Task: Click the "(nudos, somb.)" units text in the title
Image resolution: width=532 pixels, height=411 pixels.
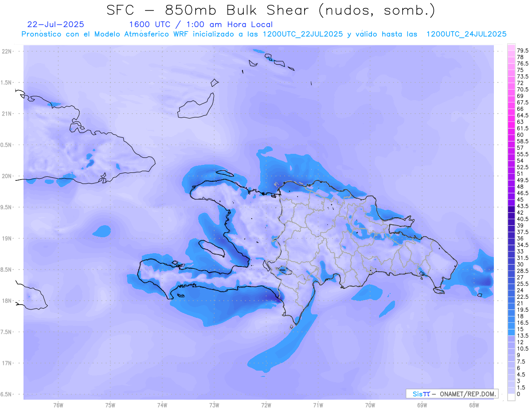Action: coord(377,11)
